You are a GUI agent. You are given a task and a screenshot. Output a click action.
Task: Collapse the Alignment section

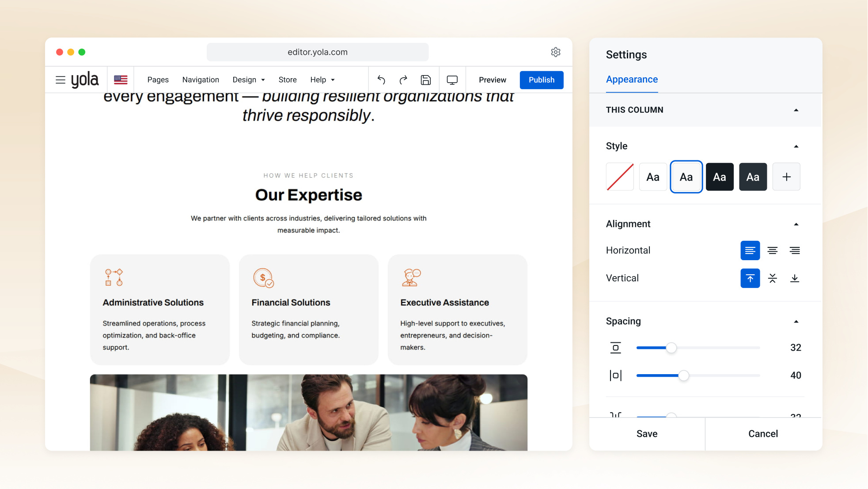coord(796,224)
